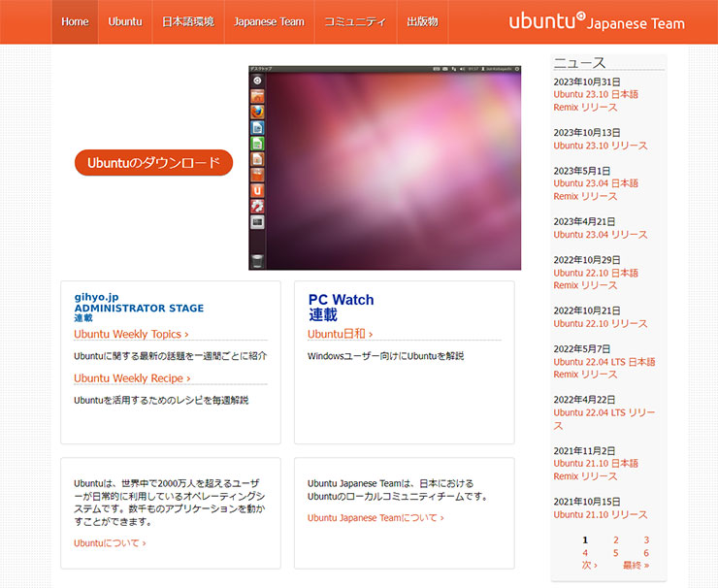Click the current page number 1
Viewport: 718px width, 588px height.
[x=585, y=539]
